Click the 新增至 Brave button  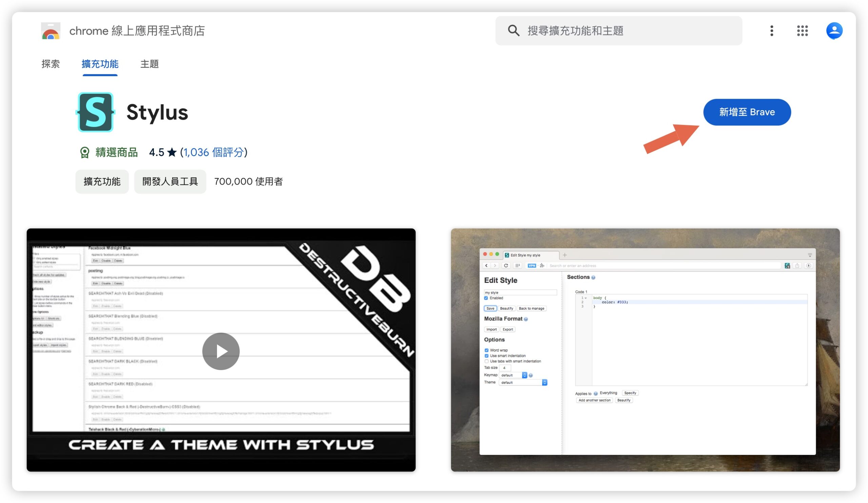pos(747,112)
